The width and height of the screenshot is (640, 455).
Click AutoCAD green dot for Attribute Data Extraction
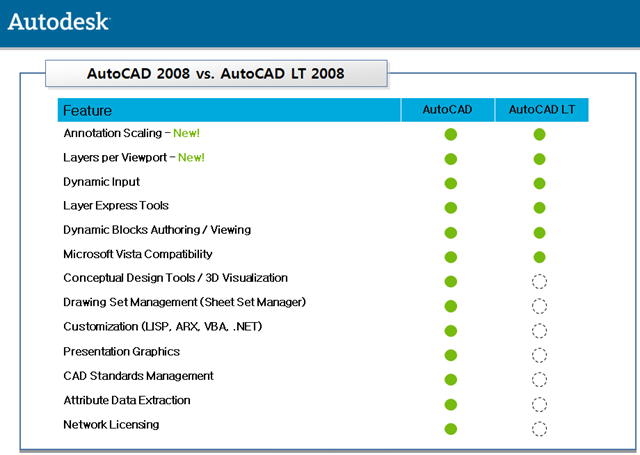point(451,405)
